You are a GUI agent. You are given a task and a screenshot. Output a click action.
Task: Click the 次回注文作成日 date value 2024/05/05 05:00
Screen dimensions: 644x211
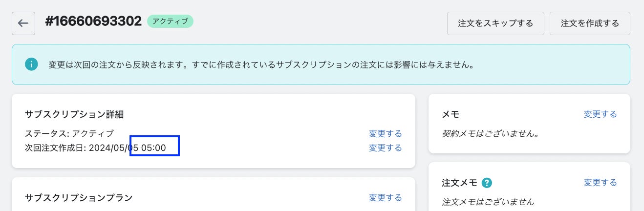[128, 148]
